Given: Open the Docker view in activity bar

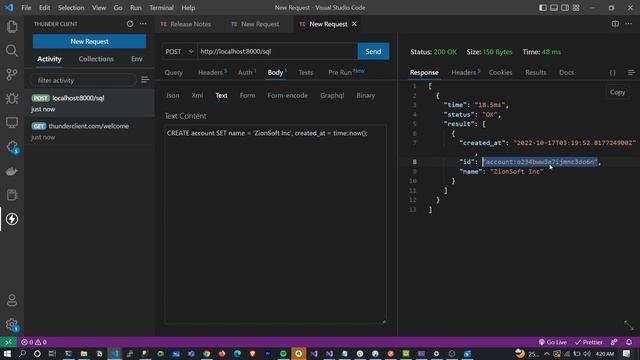Looking at the screenshot, I should coord(12,171).
